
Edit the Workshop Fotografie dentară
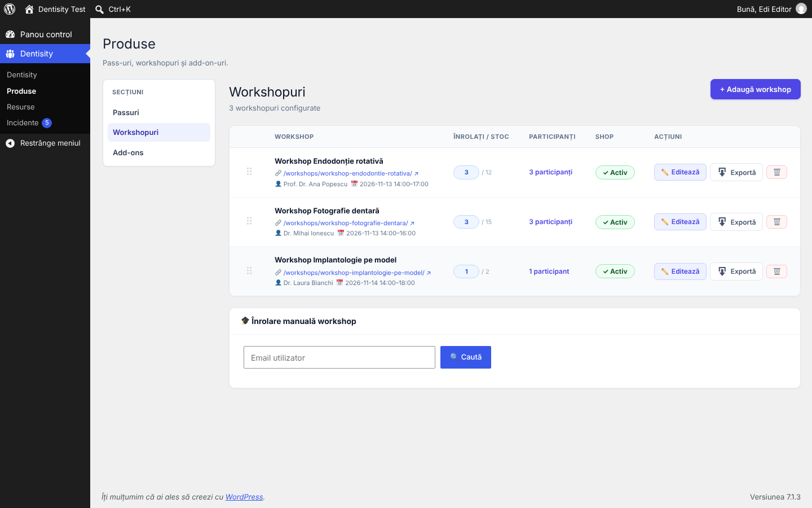click(x=680, y=222)
